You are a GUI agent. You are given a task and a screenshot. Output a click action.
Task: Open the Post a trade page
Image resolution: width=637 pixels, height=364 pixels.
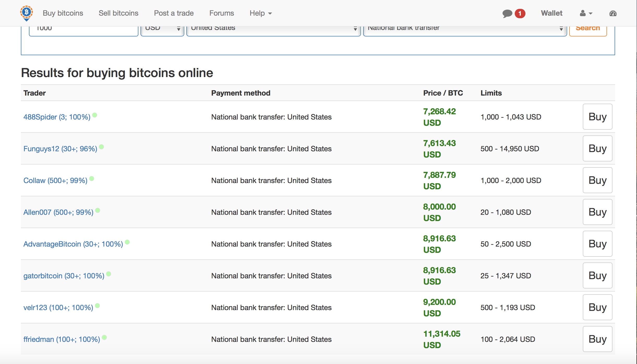tap(174, 13)
